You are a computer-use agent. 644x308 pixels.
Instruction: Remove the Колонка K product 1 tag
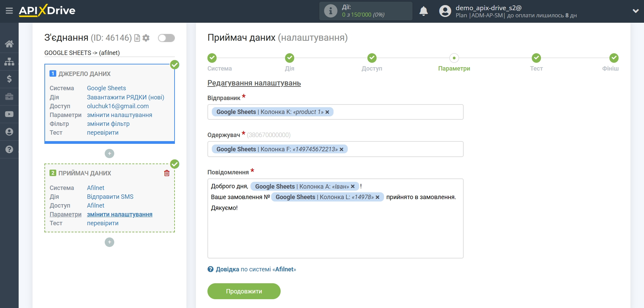point(327,112)
